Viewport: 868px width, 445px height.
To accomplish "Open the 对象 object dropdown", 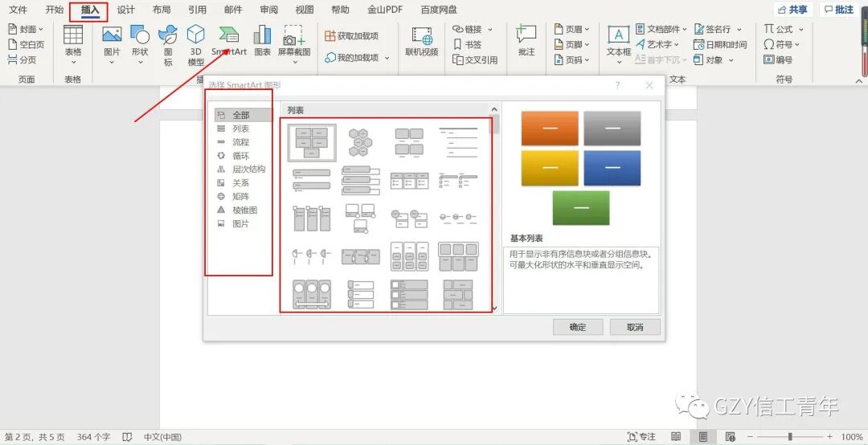I will (x=714, y=59).
